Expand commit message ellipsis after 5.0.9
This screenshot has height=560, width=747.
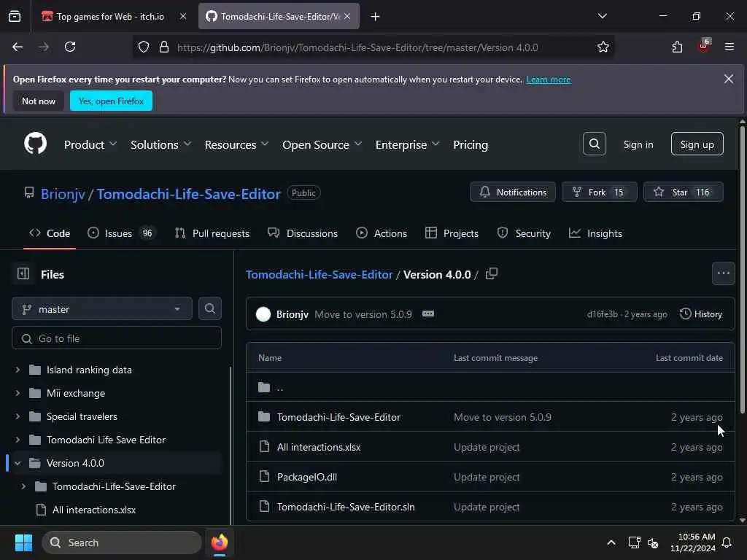pyautogui.click(x=427, y=314)
